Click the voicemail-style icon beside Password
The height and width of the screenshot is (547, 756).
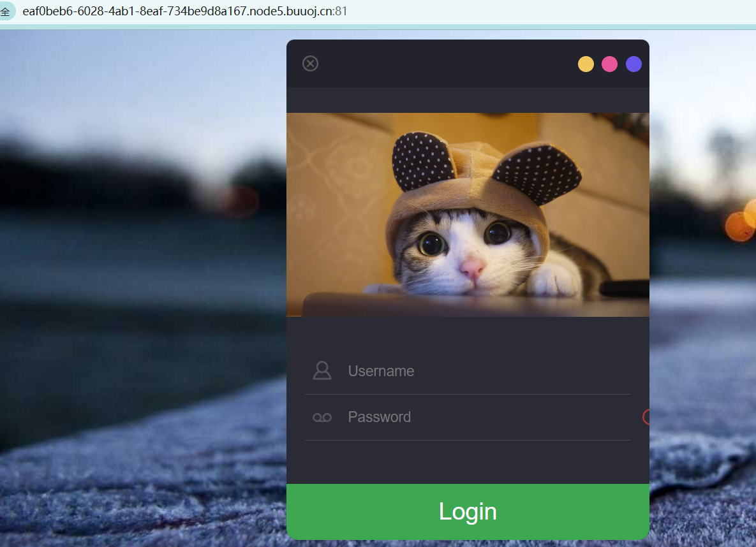coord(322,417)
